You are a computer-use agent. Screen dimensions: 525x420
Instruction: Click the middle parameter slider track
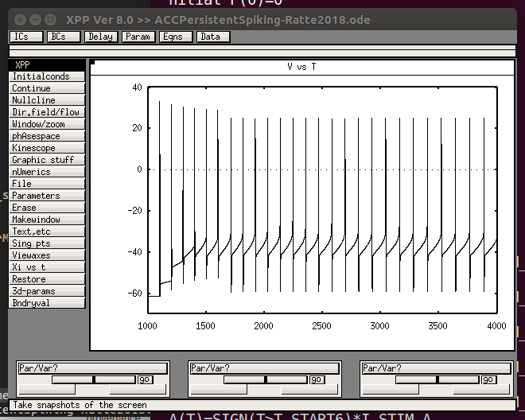266,379
